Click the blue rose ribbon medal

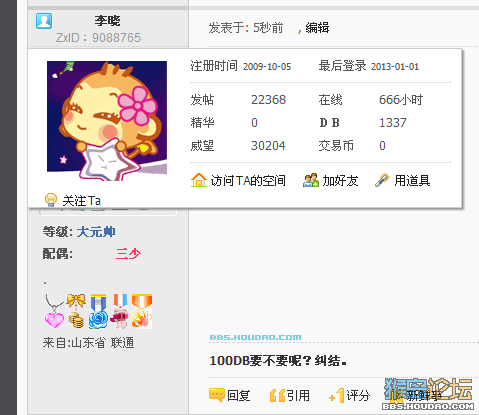pyautogui.click(x=98, y=311)
